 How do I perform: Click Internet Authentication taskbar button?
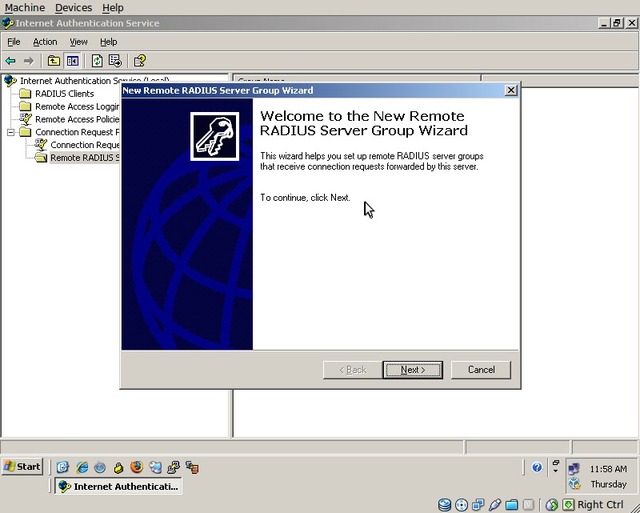118,486
